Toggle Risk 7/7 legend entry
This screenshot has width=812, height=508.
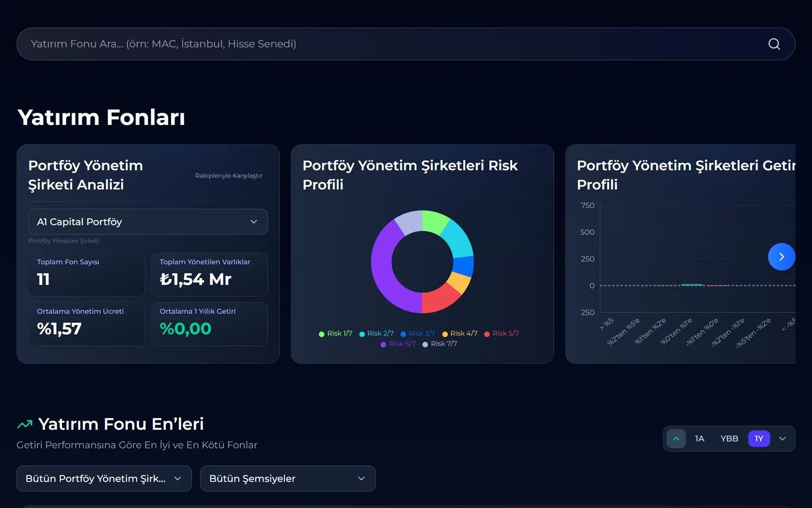(439, 344)
